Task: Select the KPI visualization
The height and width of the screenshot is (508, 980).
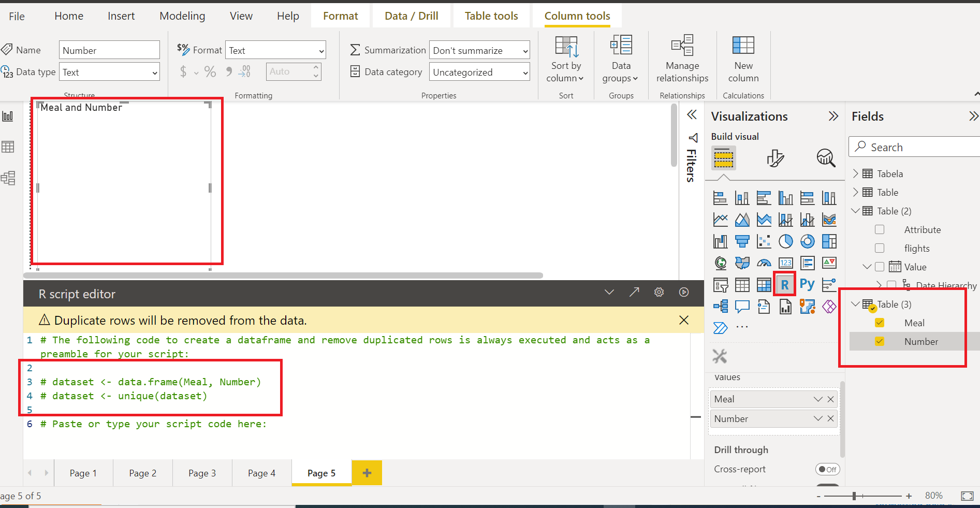Action: [829, 263]
